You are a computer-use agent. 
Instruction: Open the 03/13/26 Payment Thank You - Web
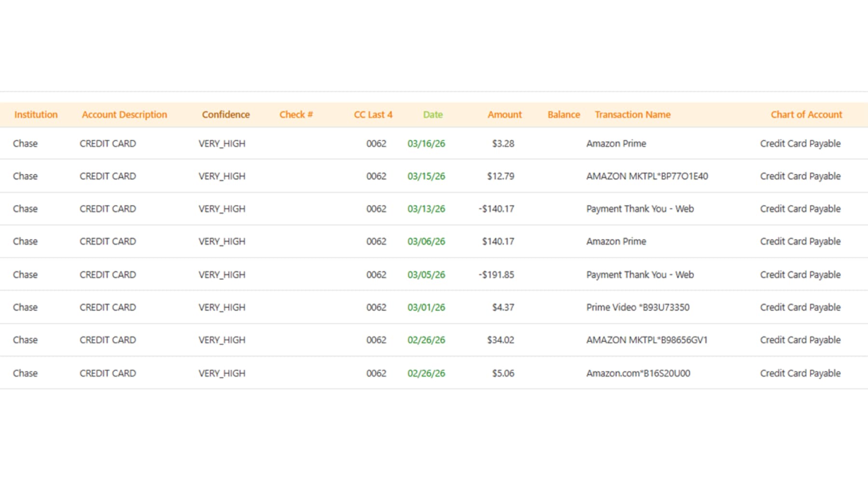click(x=640, y=209)
